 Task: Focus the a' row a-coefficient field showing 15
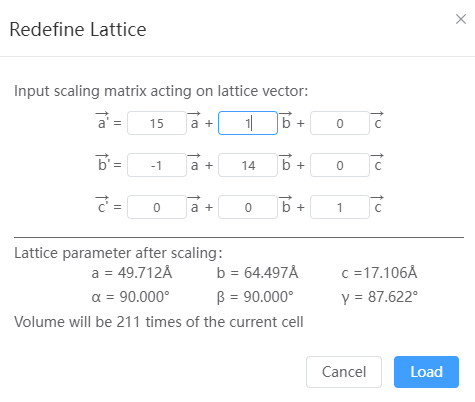[157, 123]
